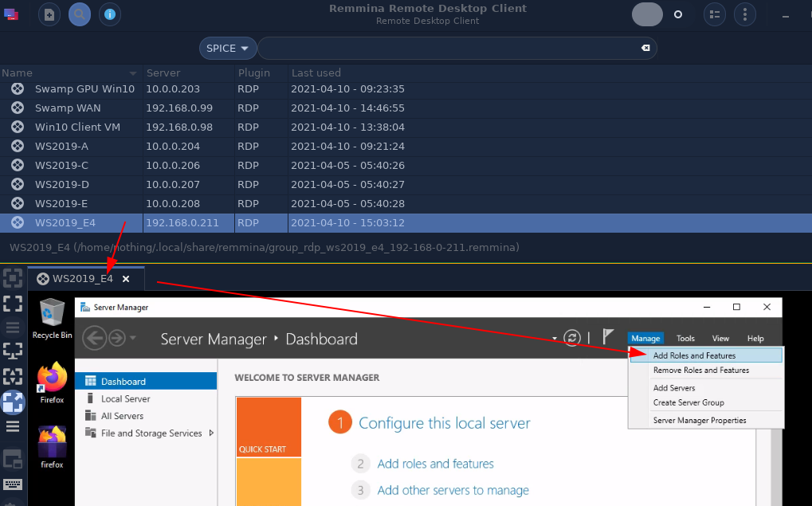Choose Add Roles and Features from Manage menu

(x=706, y=355)
